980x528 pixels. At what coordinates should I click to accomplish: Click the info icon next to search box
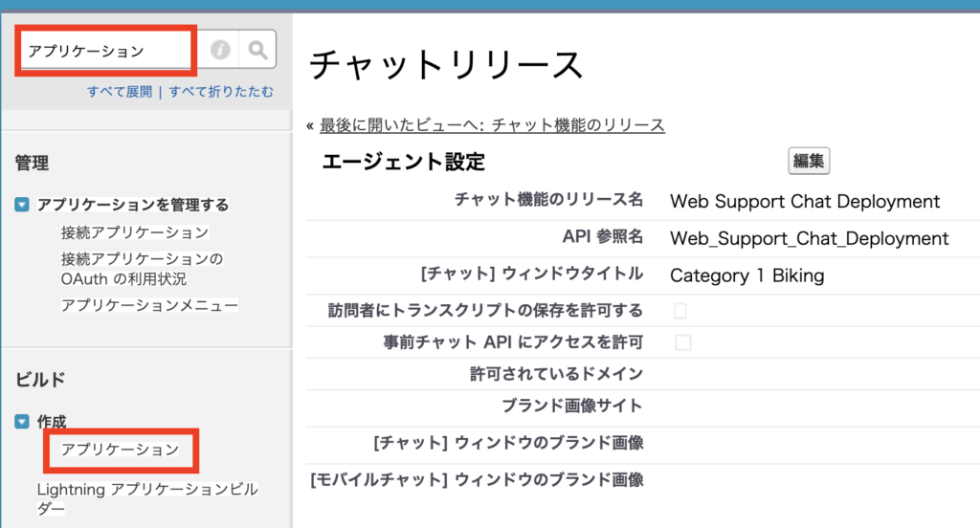219,50
